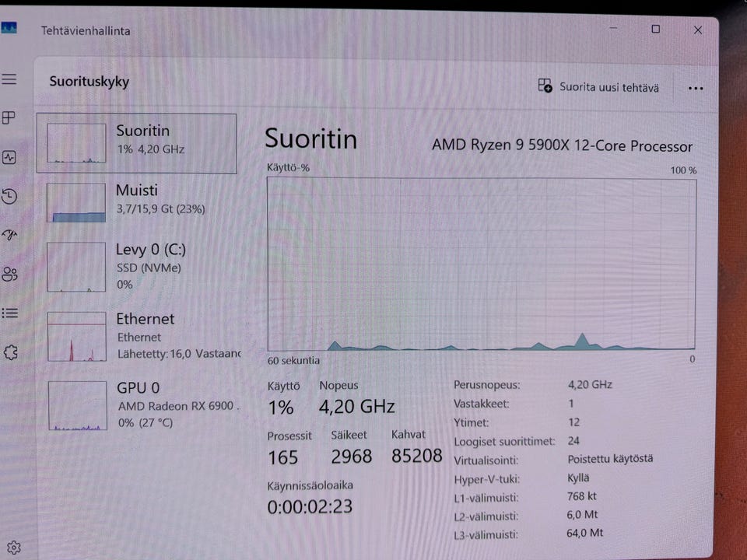Viewport: 747px width, 560px height.
Task: Click the Muisti mini usage graph thumbnail
Action: pos(76,202)
